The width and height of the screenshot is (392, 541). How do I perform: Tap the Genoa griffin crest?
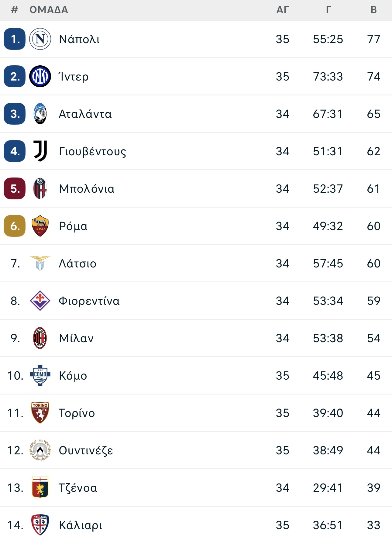(x=40, y=488)
